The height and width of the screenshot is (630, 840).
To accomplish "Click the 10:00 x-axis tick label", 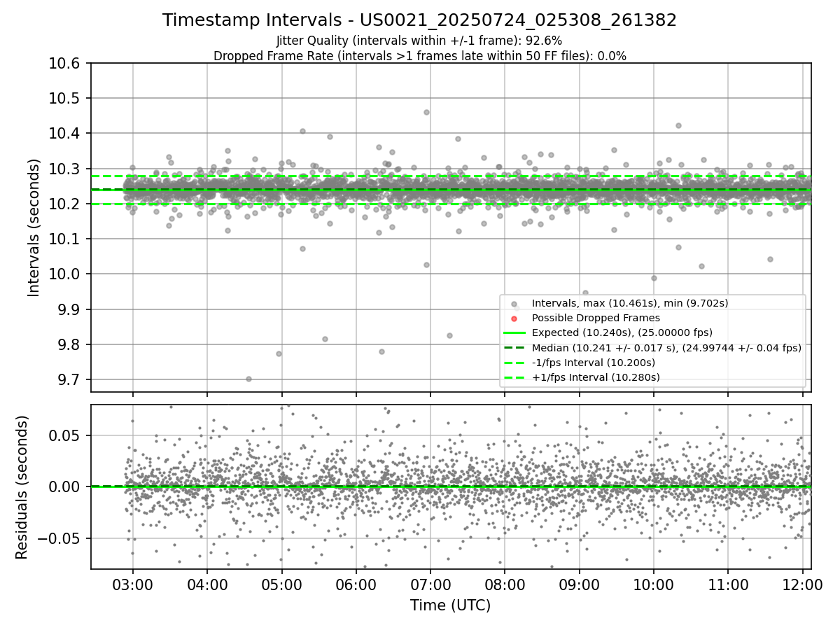I will 654,584.
